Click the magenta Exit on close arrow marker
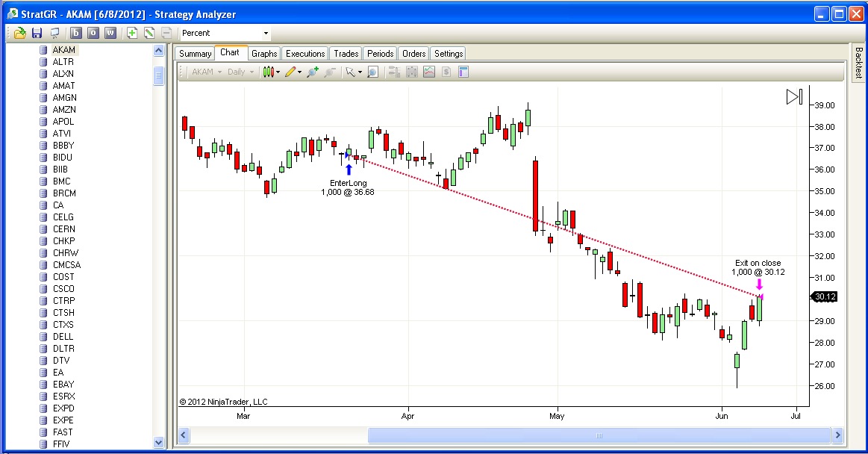 tap(759, 284)
